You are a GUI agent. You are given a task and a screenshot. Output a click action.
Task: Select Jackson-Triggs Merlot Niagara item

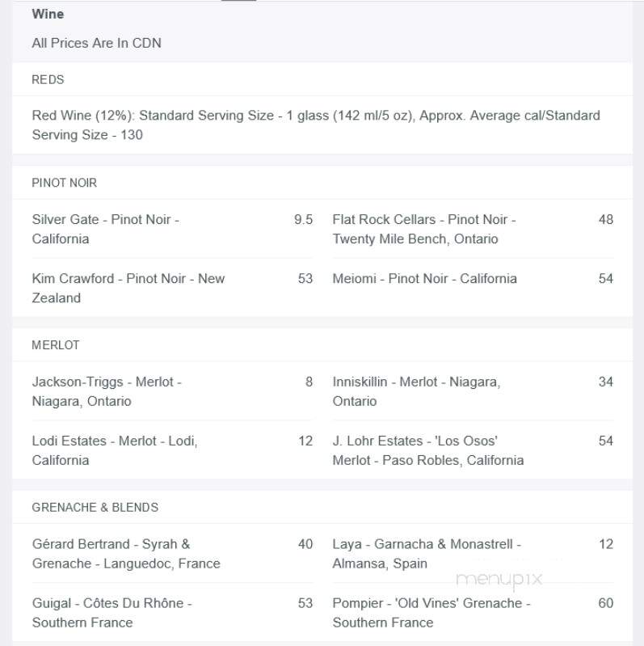(x=172, y=391)
